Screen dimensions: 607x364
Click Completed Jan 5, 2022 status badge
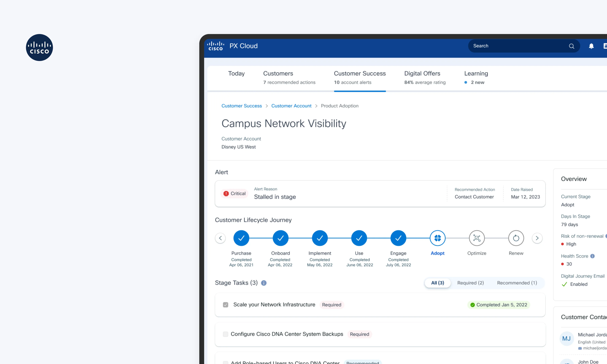pos(499,305)
